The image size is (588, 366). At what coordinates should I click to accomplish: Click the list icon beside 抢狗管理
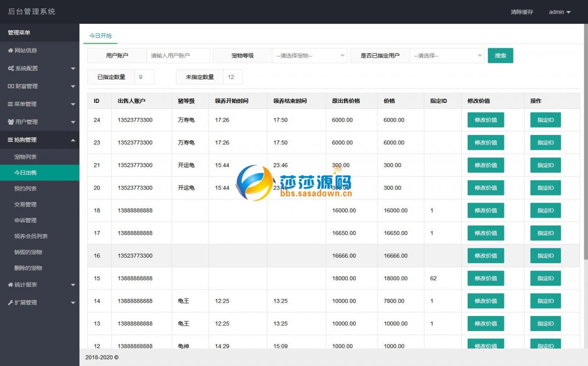[x=11, y=140]
